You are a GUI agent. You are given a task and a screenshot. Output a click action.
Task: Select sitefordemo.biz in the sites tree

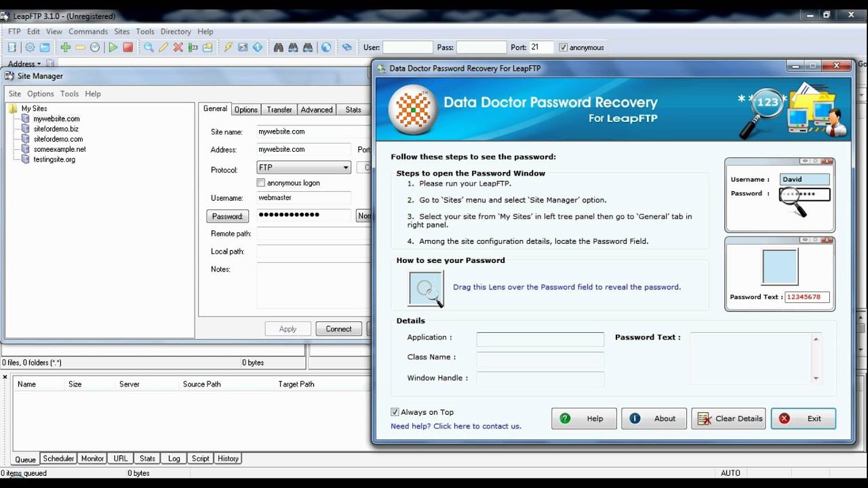[56, 129]
